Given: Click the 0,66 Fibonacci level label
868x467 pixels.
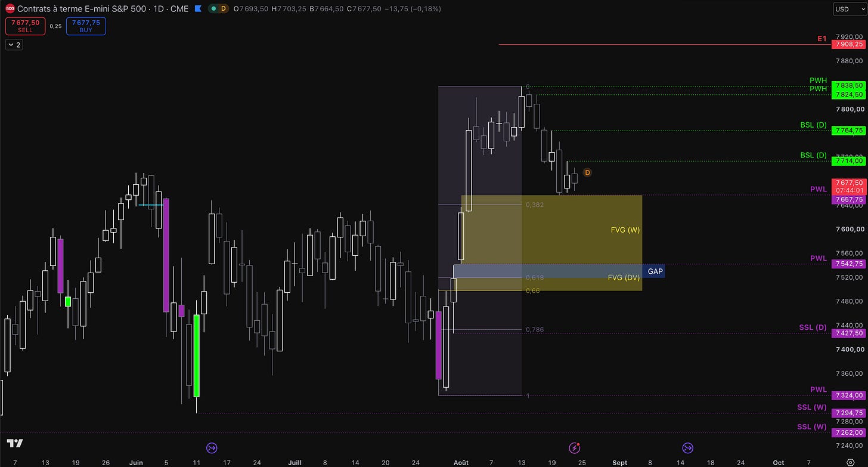Looking at the screenshot, I should (x=532, y=290).
